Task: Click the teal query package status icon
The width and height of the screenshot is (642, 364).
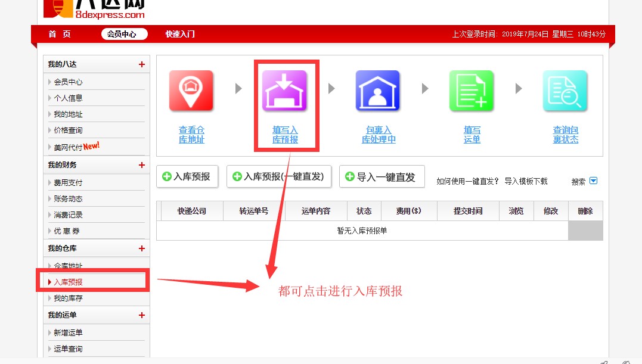Action: point(565,91)
